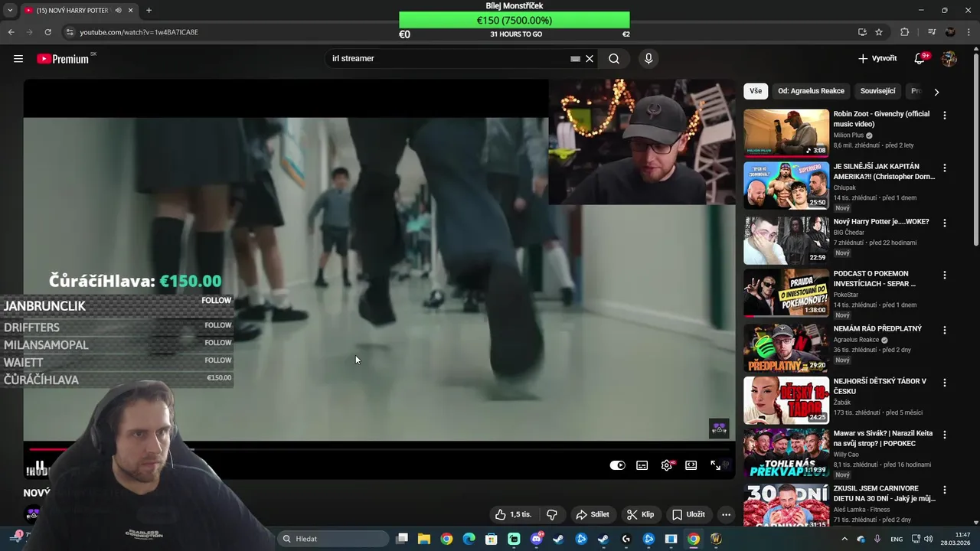Expand the browser tab search dropdown
980x551 pixels.
[10, 10]
